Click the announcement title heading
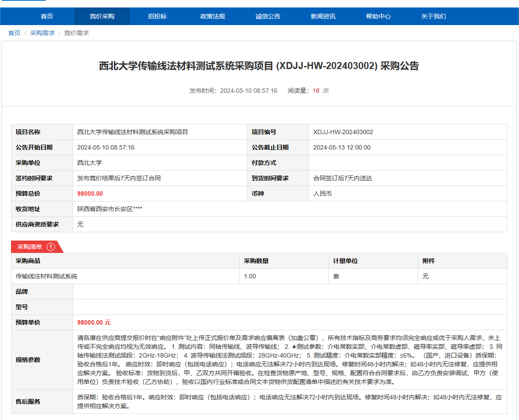 [259, 66]
